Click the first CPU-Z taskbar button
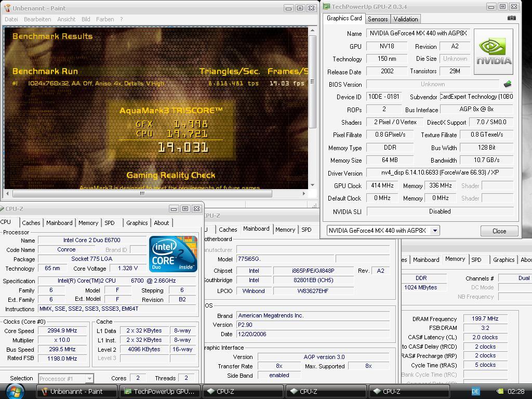The height and width of the screenshot is (399, 532). pos(243,392)
